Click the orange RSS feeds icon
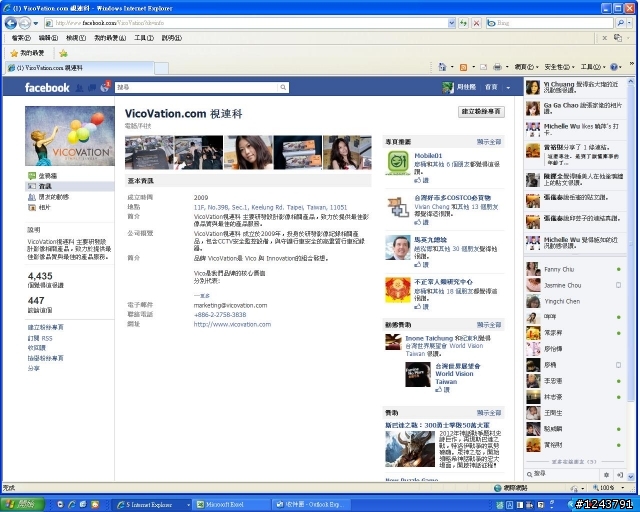Viewport: 640px width, 512px height. (x=463, y=67)
